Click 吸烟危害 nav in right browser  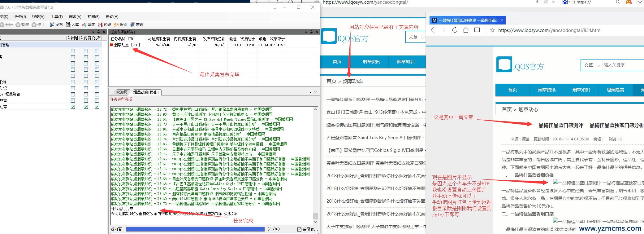tap(615, 90)
